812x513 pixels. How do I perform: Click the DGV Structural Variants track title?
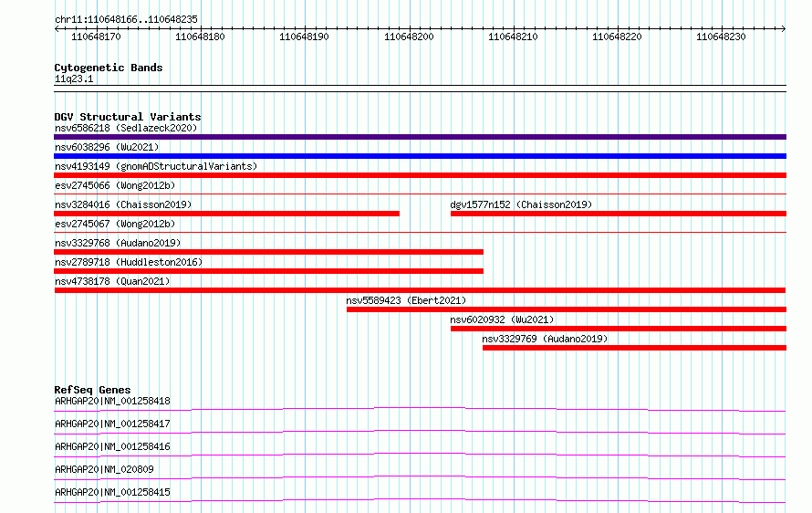point(128,117)
